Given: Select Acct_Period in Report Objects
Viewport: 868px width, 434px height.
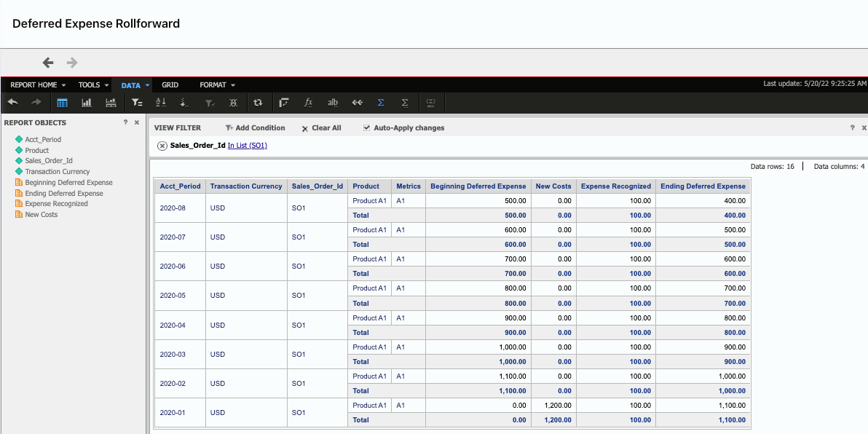Looking at the screenshot, I should 43,140.
